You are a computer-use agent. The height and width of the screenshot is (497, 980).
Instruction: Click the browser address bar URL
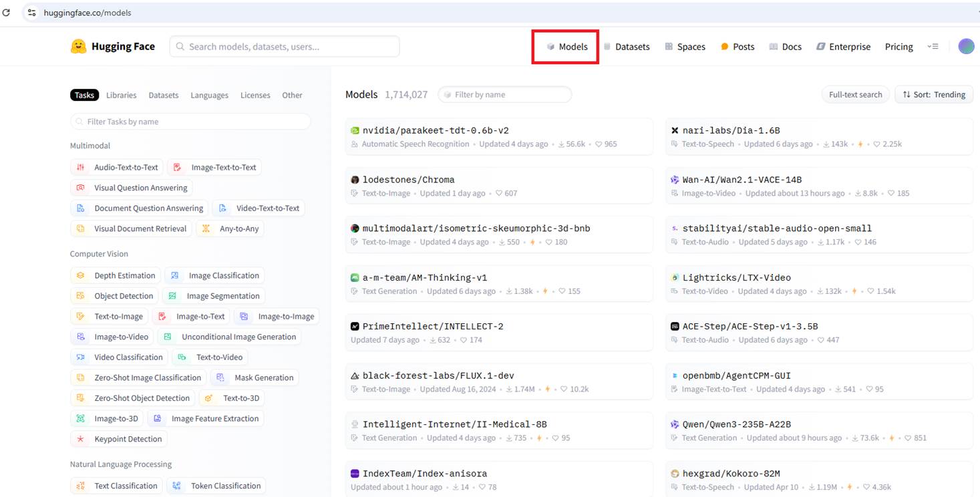(88, 13)
